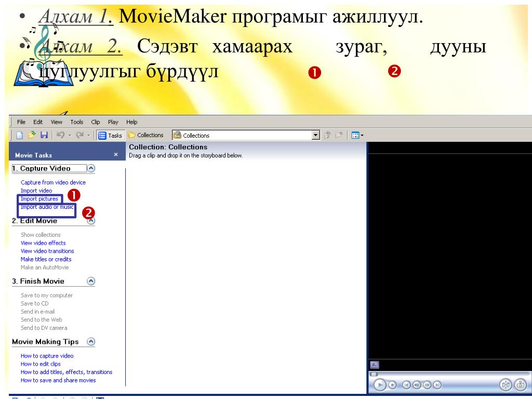Image resolution: width=532 pixels, height=399 pixels.
Task: Click the Save Project disk icon
Action: coord(44,135)
